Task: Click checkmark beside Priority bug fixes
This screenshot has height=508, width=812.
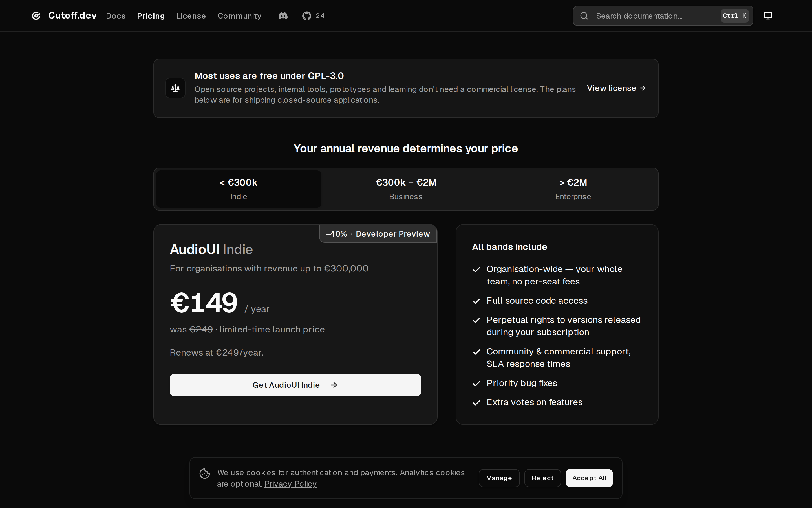Action: [476, 384]
